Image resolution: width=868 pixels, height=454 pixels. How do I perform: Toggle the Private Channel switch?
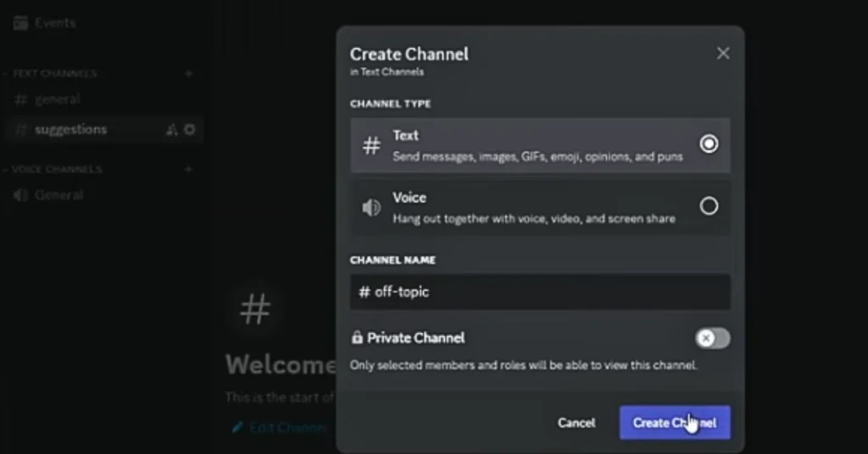coord(712,338)
